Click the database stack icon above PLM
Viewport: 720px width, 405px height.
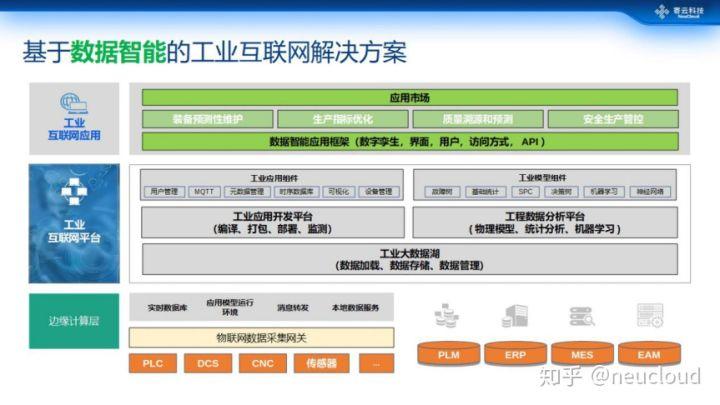[x=447, y=315]
